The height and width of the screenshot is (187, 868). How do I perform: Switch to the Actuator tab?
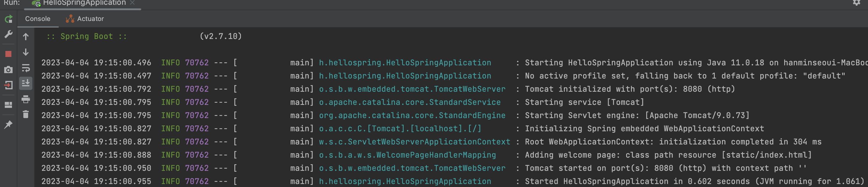coord(85,19)
